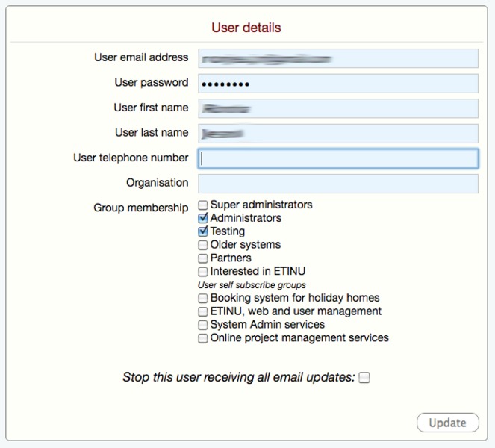Viewport: 495px width, 448px height.
Task: Check Booking system for holiday homes
Action: point(203,299)
